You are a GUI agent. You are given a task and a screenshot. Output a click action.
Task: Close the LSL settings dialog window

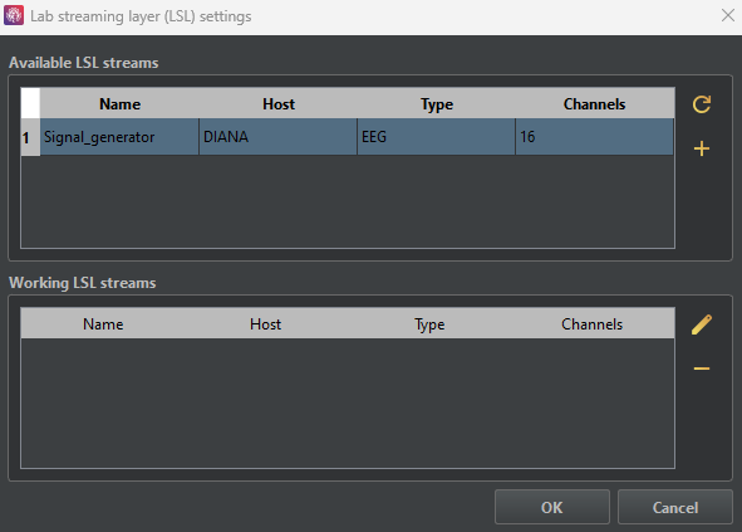(x=727, y=16)
